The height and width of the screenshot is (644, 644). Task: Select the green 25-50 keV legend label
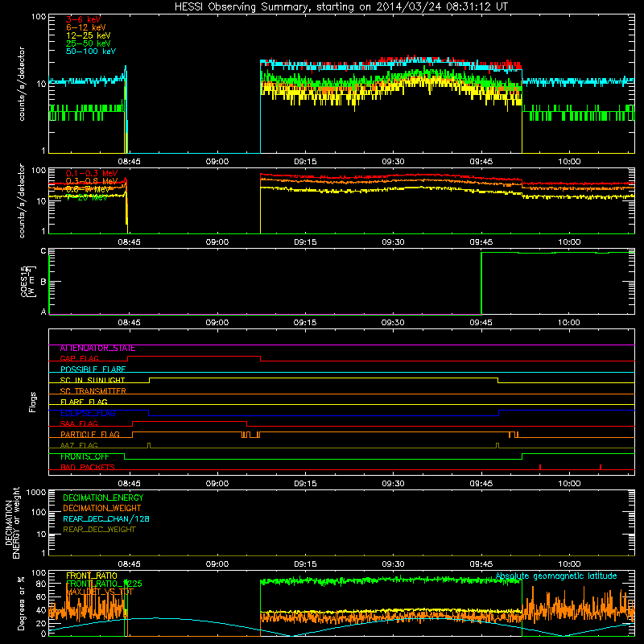coord(89,43)
